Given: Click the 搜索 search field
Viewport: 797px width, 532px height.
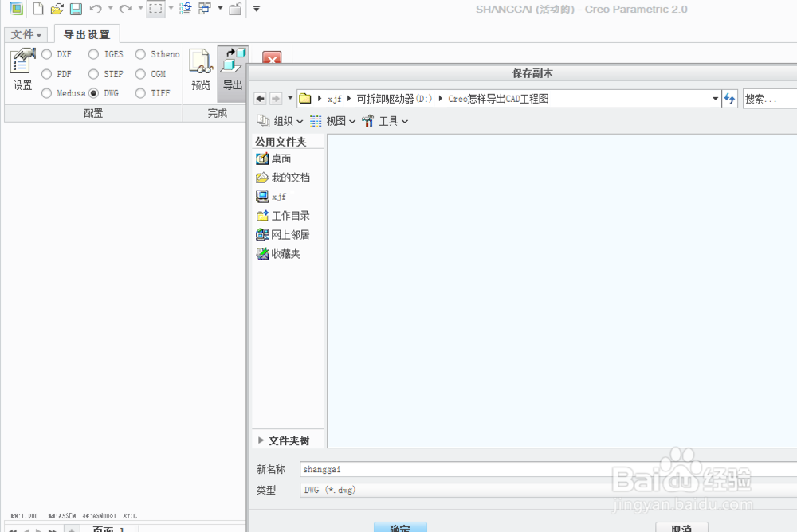Looking at the screenshot, I should click(x=770, y=99).
